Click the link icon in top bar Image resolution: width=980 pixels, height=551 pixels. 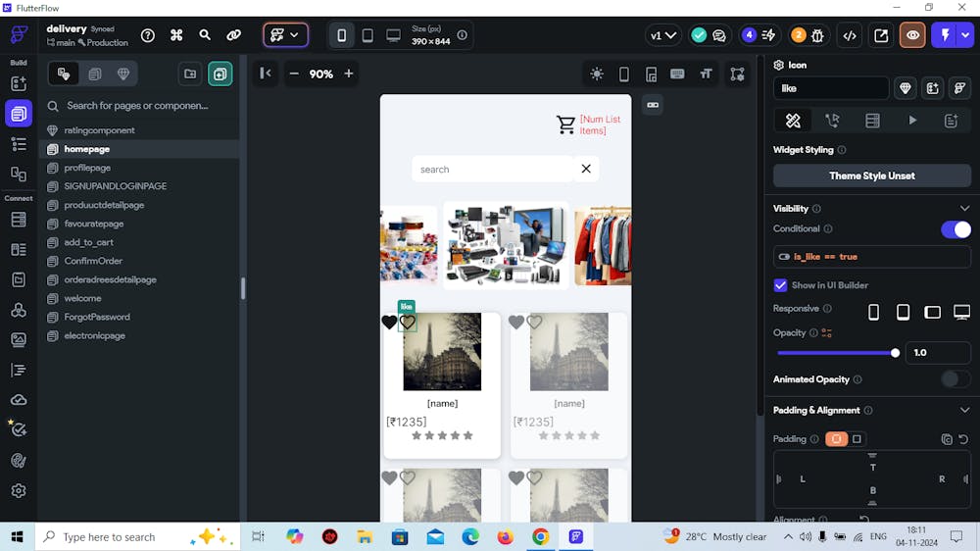coord(234,35)
